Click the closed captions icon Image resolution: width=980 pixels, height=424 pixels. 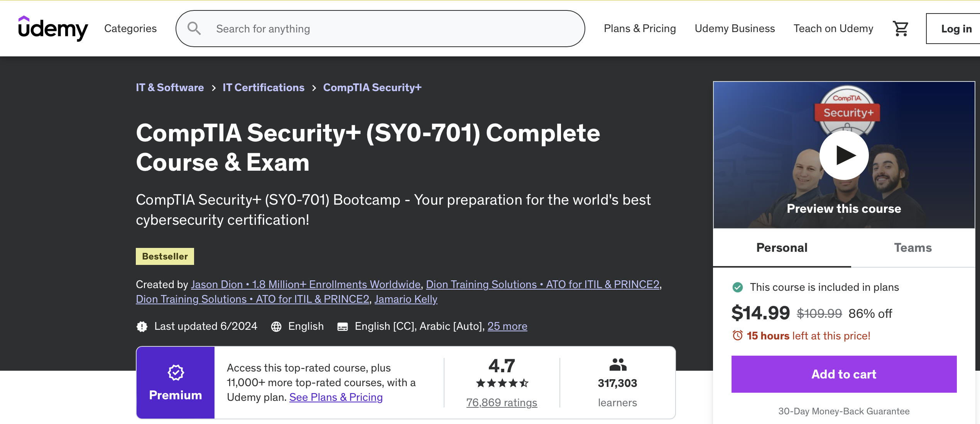[343, 326]
